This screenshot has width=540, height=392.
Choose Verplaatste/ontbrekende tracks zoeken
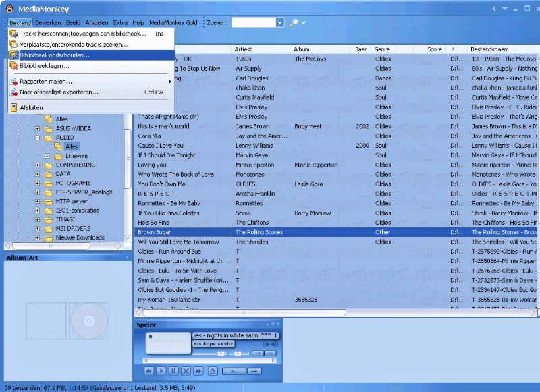pos(91,45)
